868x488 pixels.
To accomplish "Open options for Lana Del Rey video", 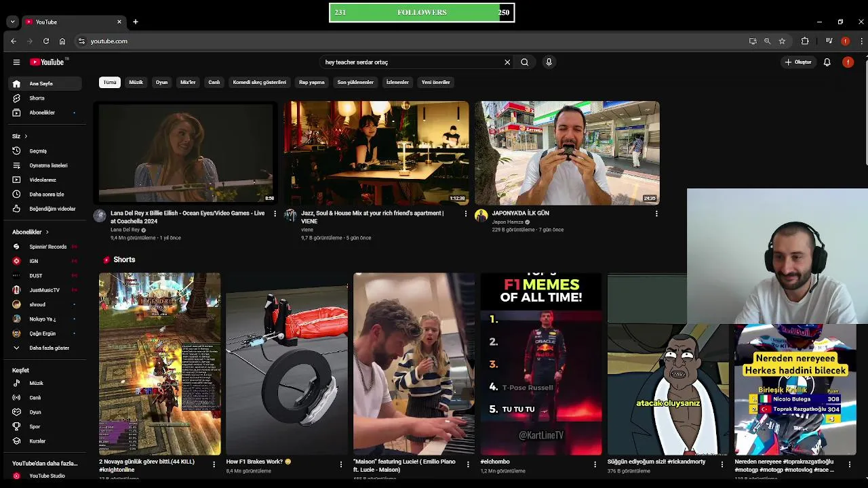I will [275, 213].
